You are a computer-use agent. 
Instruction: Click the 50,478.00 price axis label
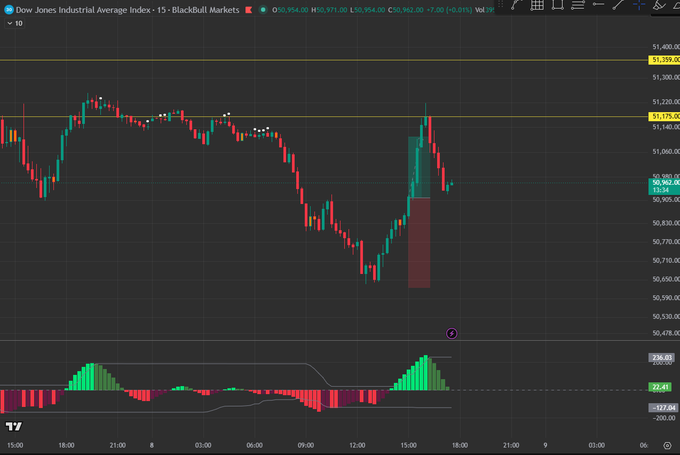666,333
